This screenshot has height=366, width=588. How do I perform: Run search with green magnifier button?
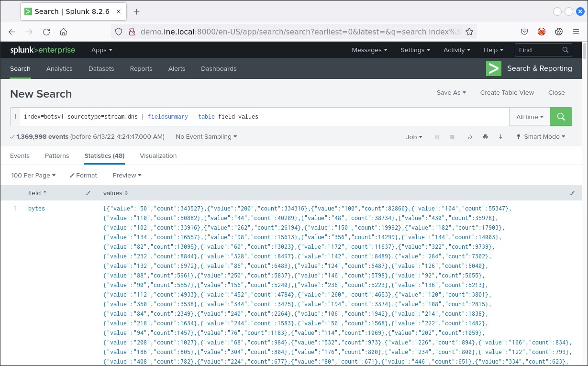pyautogui.click(x=561, y=117)
